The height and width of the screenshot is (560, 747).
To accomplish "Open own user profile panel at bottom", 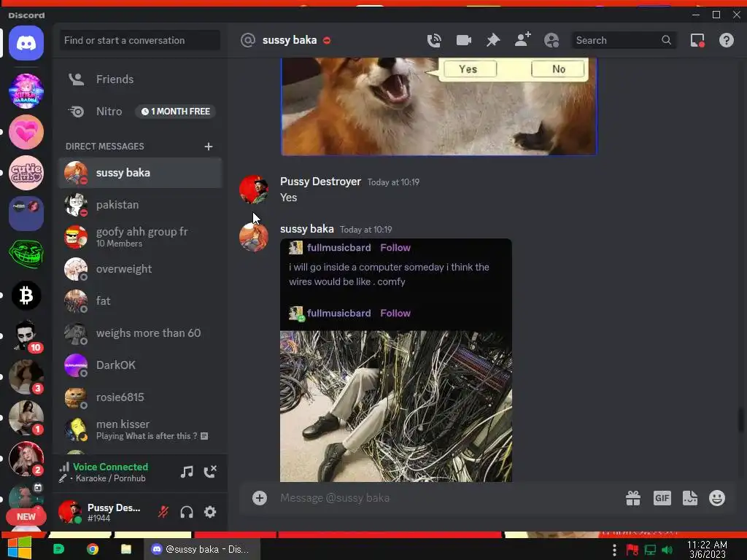I will 105,513.
